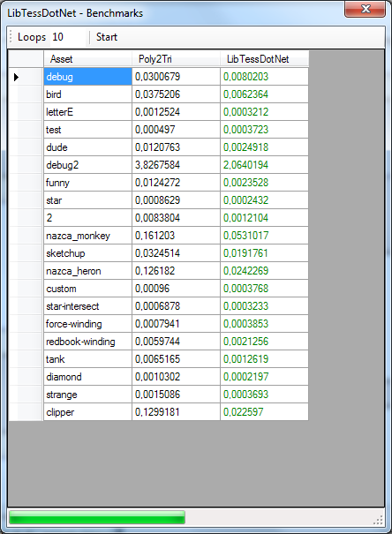Click the green progress bar
392x534 pixels.
click(97, 517)
